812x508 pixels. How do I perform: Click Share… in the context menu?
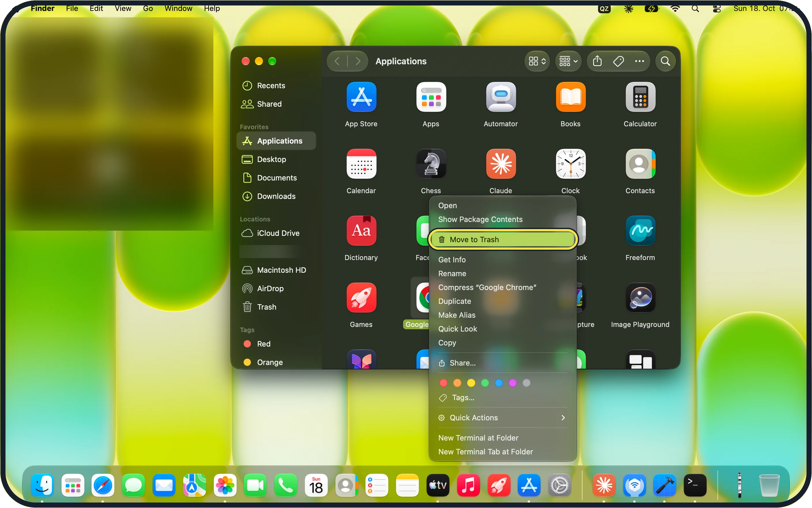point(502,363)
